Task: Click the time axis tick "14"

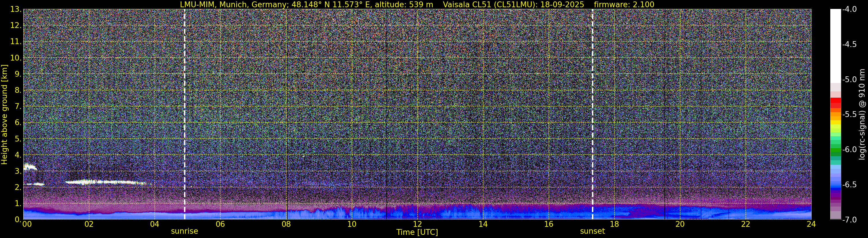Action: [x=483, y=224]
